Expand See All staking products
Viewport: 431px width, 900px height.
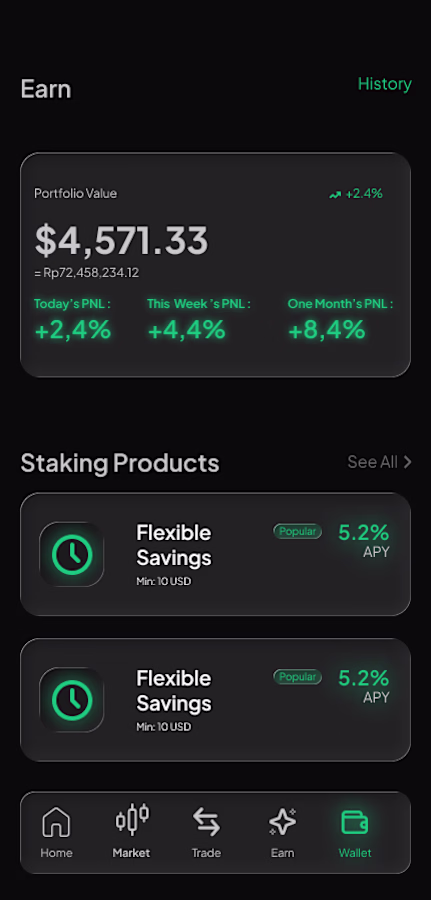tap(379, 461)
